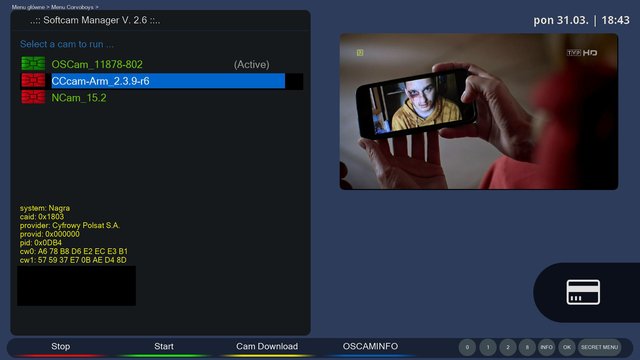The height and width of the screenshot is (360, 640).
Task: Click the round OK key icon
Action: click(567, 347)
